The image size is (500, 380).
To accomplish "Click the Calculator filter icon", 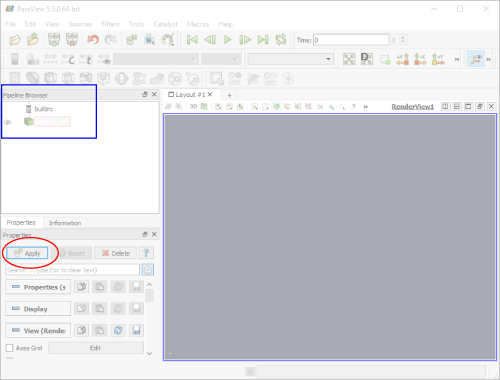I will [x=15, y=78].
